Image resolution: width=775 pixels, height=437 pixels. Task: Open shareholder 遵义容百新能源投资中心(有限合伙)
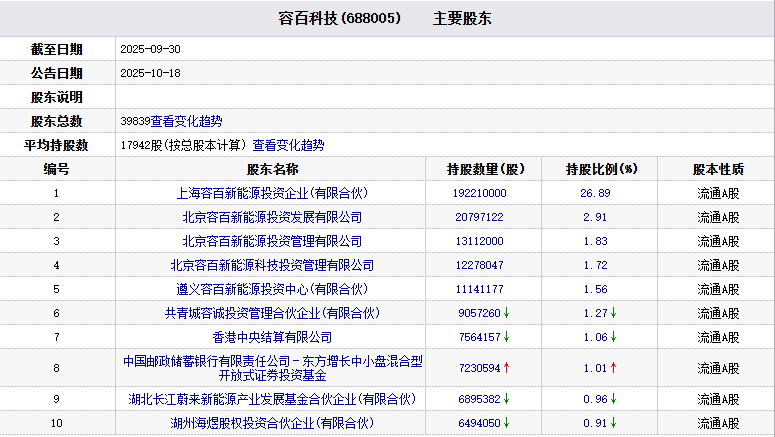coord(272,289)
